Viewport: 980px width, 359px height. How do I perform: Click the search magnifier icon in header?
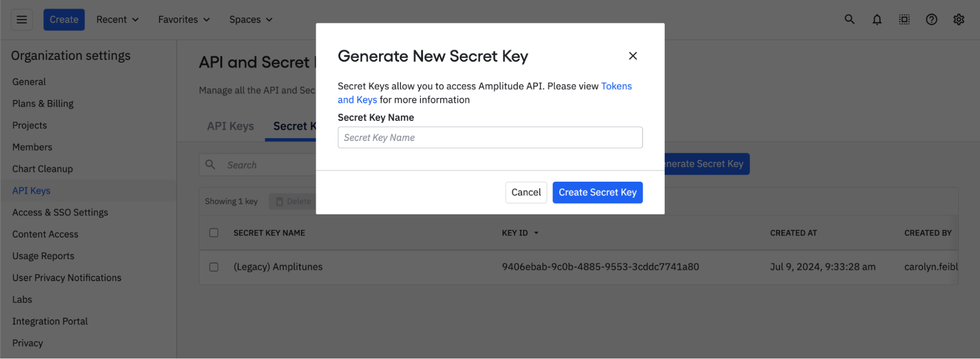pyautogui.click(x=849, y=20)
